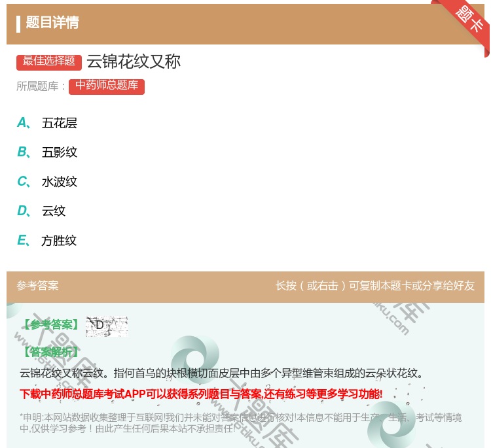Click the 长按（或右击）可复制 share hint text
Viewport: 491px width, 448px height.
375,286
